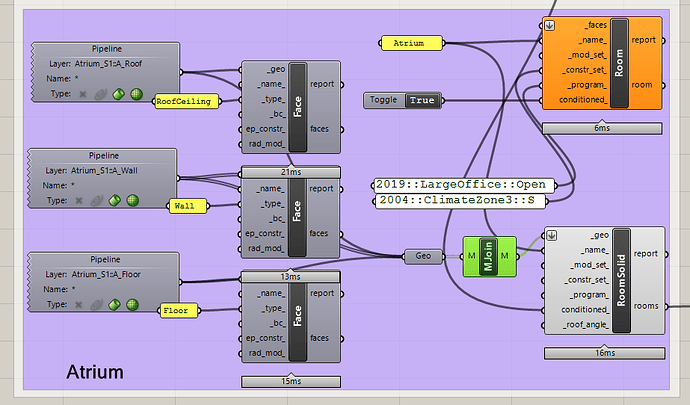Viewport: 690px width, 405px height.
Task: Click the 16ms profiler label under RoomSolid
Action: coord(605,353)
